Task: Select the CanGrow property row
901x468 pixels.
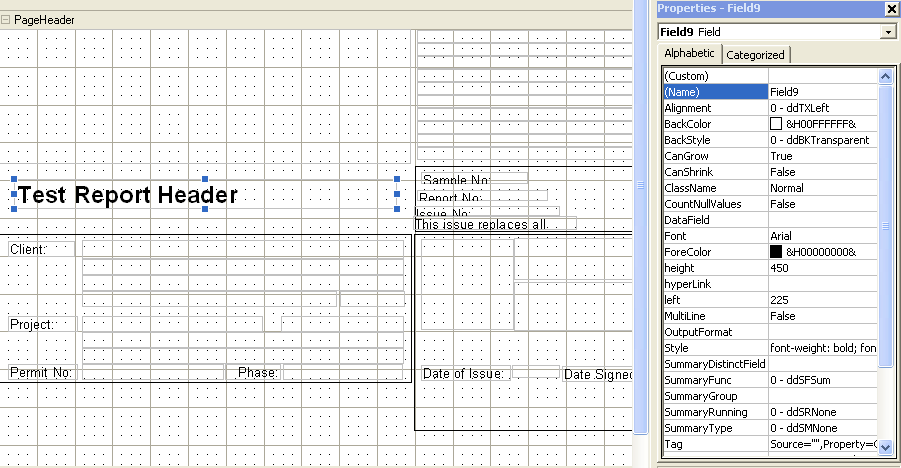Action: pyautogui.click(x=715, y=156)
